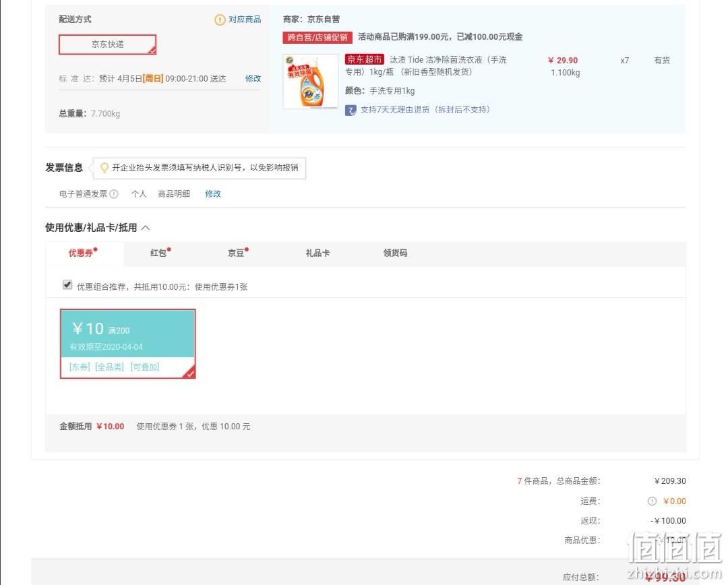The width and height of the screenshot is (728, 585).
Task: Switch to the 优惠券 tab
Action: pyautogui.click(x=83, y=253)
